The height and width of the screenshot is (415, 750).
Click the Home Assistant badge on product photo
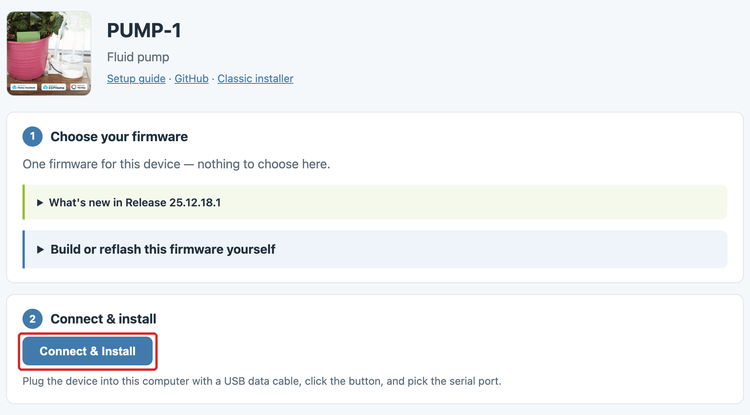click(23, 87)
